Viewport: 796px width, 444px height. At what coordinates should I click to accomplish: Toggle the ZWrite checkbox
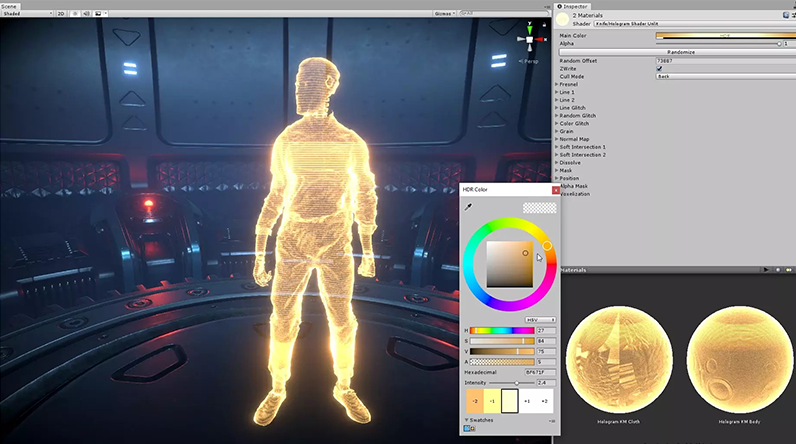[x=659, y=69]
